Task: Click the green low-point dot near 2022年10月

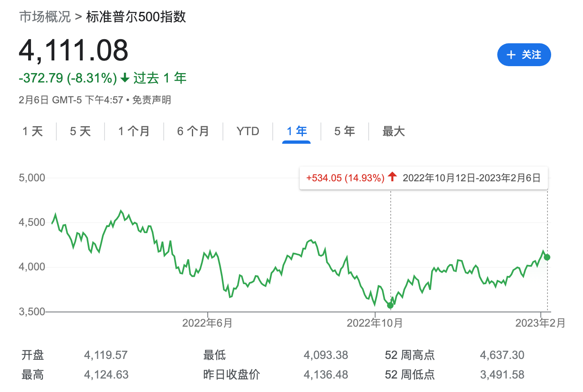Action: tap(390, 305)
